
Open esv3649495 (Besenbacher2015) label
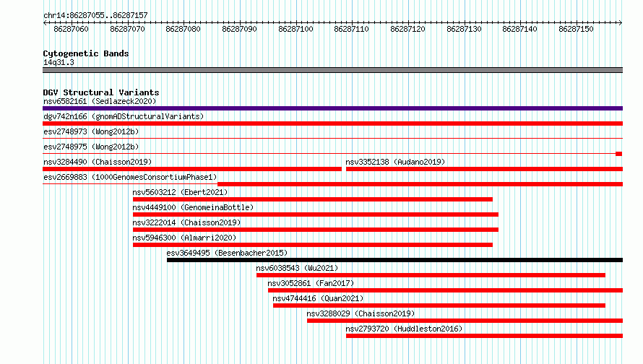227,253
